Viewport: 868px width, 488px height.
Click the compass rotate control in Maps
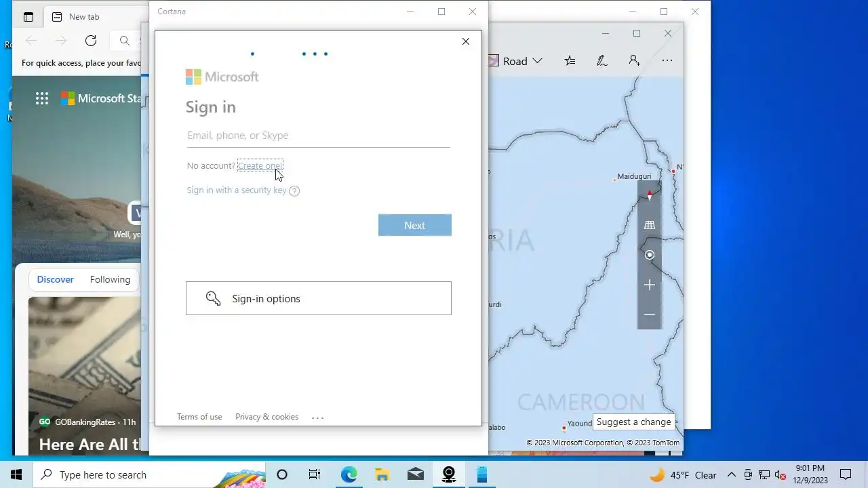tap(650, 195)
